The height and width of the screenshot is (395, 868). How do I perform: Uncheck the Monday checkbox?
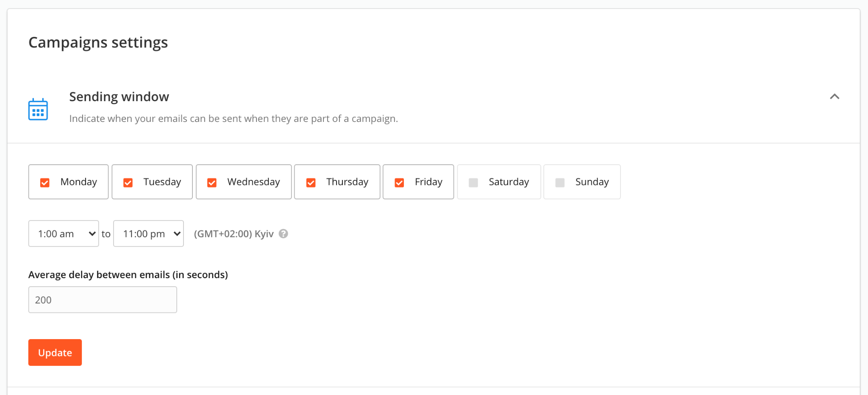pyautogui.click(x=45, y=182)
